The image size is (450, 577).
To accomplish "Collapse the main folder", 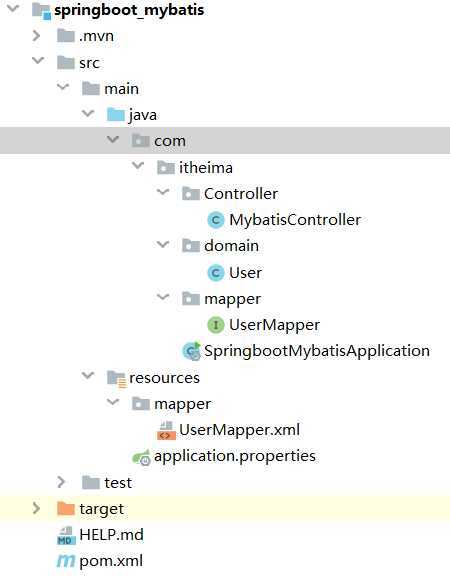I will click(x=63, y=87).
